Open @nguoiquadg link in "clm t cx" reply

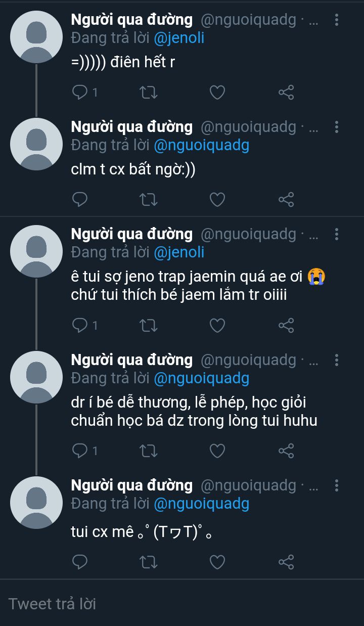pos(201,145)
